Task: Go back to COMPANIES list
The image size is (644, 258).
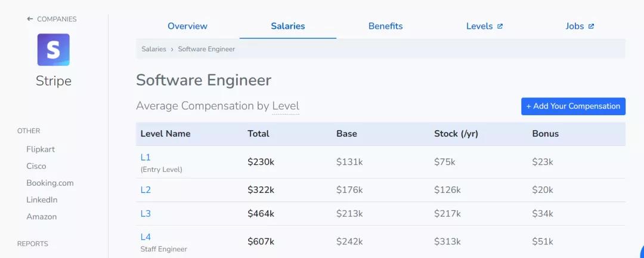Action: click(x=52, y=19)
